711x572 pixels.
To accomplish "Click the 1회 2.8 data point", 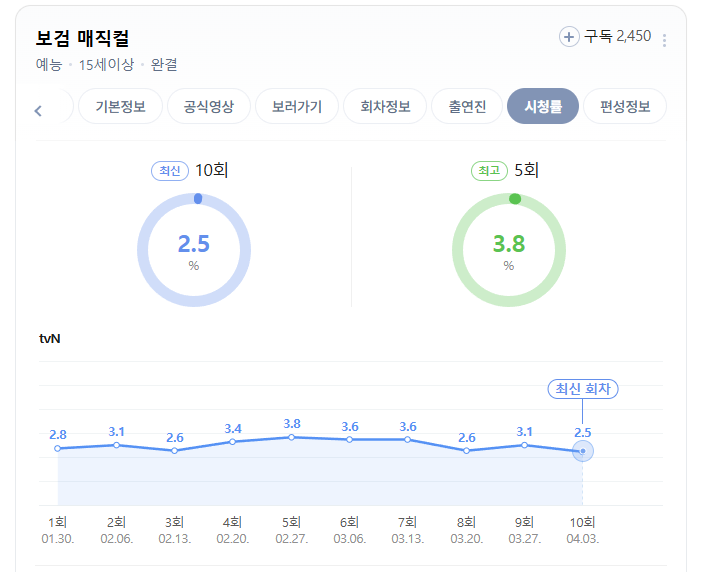I will [58, 449].
